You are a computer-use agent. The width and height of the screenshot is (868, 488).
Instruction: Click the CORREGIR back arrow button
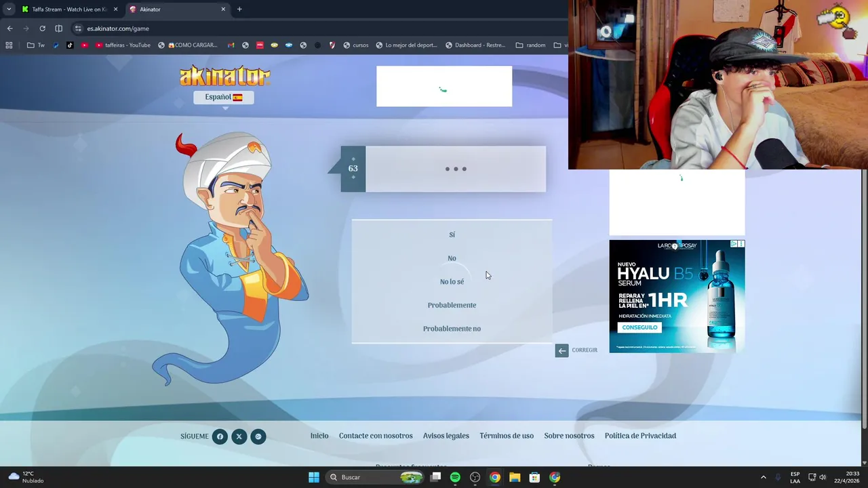561,350
